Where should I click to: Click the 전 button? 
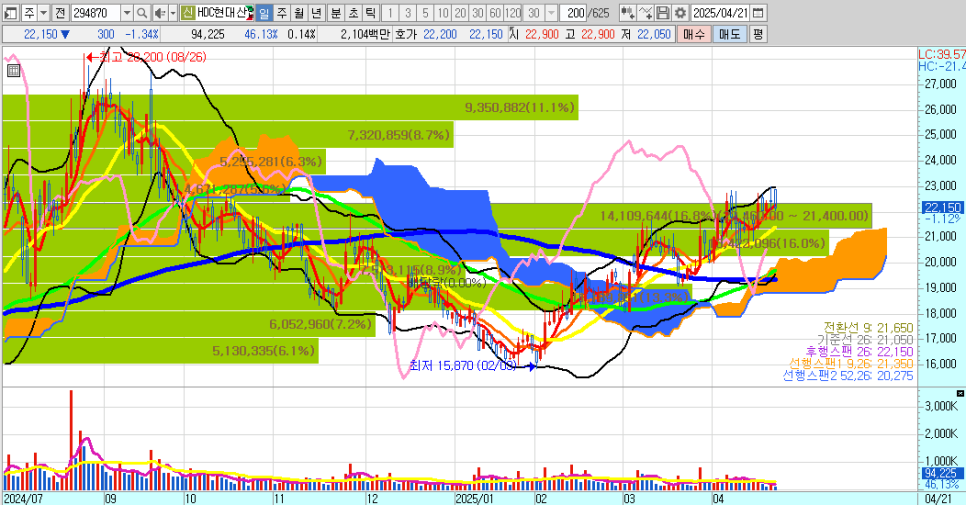coord(60,12)
